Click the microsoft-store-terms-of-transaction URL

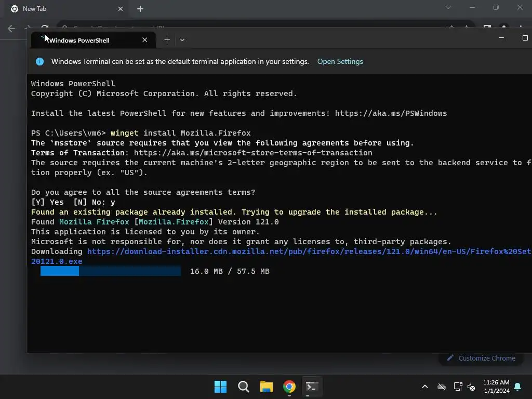tap(253, 153)
